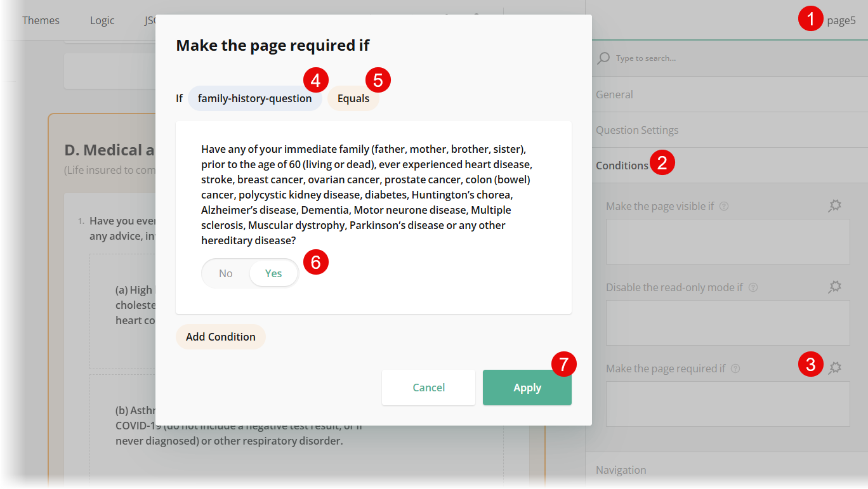Screen dimensions: 868x489
Task: Open the 'Equals' operator dropdown
Action: 353,98
